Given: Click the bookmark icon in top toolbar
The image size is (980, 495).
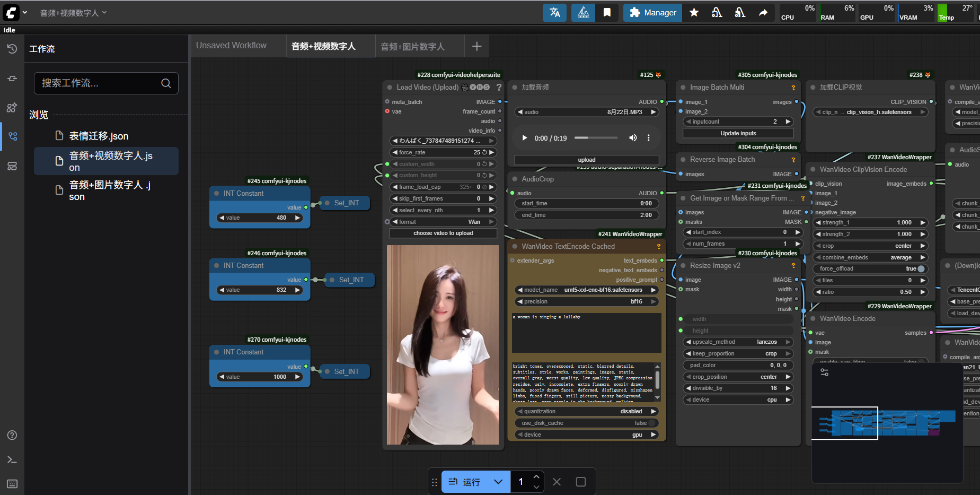Looking at the screenshot, I should (x=607, y=13).
